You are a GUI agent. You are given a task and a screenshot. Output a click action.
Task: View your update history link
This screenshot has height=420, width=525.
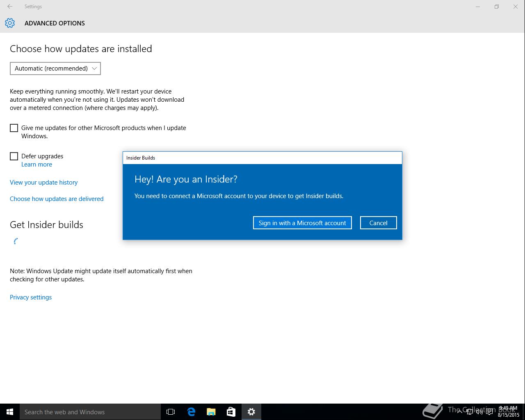pyautogui.click(x=43, y=183)
